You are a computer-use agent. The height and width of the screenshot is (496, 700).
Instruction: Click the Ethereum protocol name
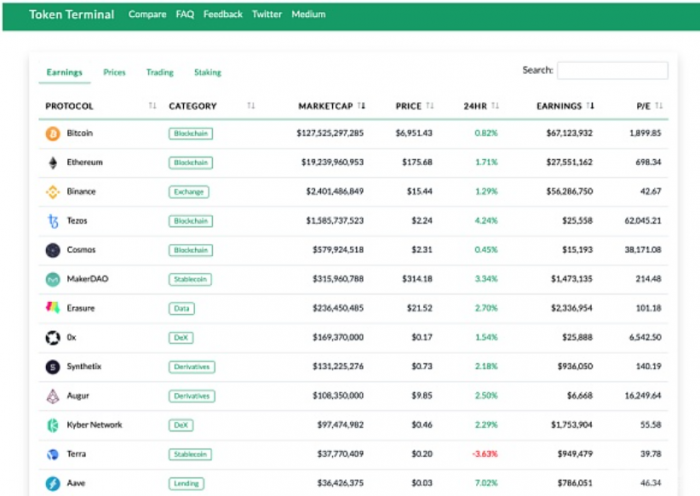[85, 162]
